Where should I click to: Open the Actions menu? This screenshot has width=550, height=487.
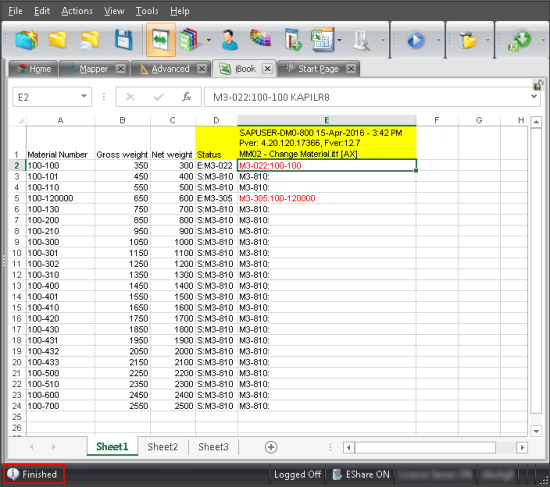[77, 11]
